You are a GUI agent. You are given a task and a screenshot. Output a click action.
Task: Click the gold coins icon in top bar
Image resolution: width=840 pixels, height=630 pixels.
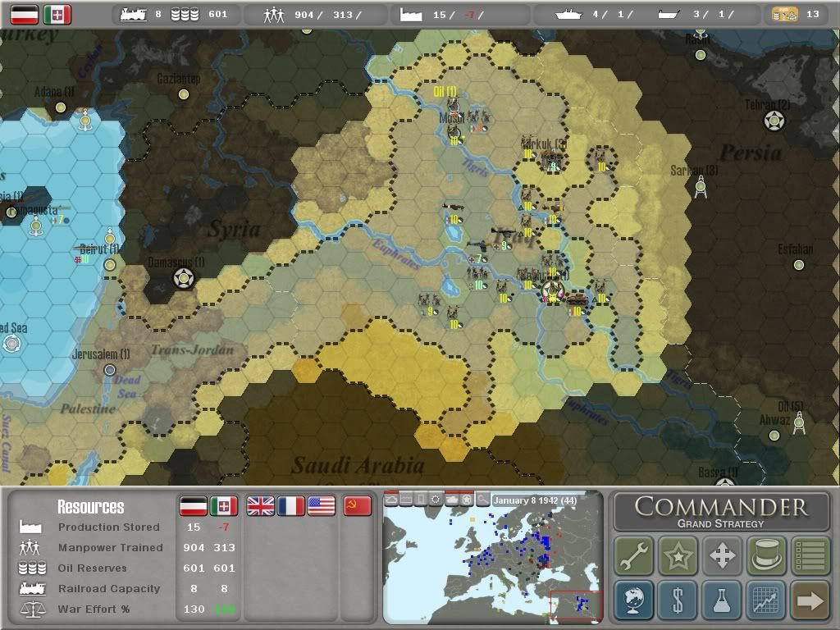[x=785, y=15]
